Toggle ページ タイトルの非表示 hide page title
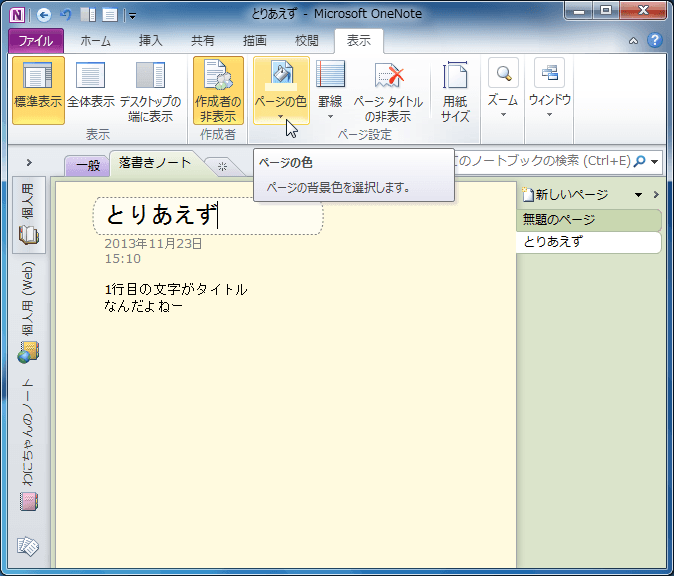Image resolution: width=674 pixels, height=576 pixels. pyautogui.click(x=388, y=91)
